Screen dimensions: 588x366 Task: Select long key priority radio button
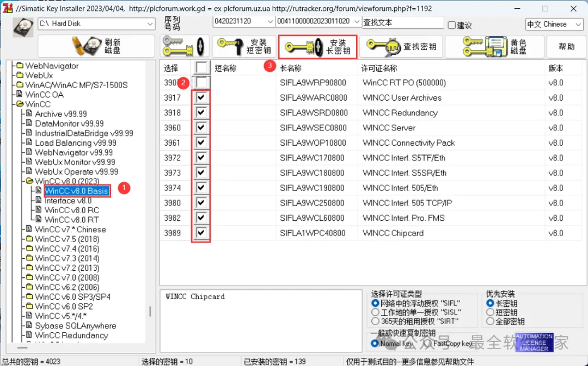click(490, 303)
